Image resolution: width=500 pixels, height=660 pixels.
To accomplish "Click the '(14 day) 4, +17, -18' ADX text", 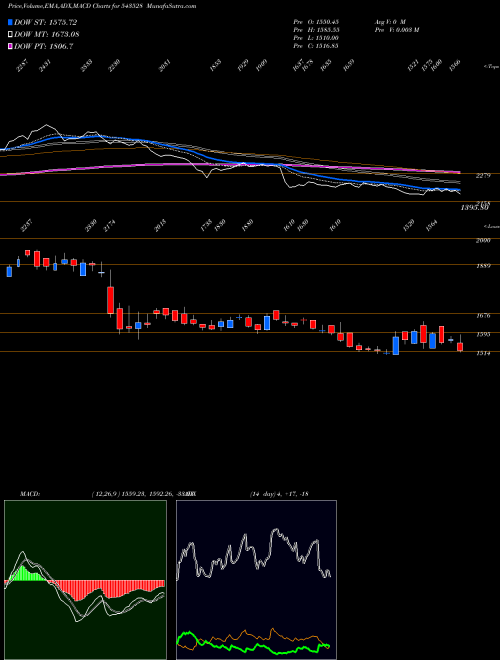I will coord(279,494).
